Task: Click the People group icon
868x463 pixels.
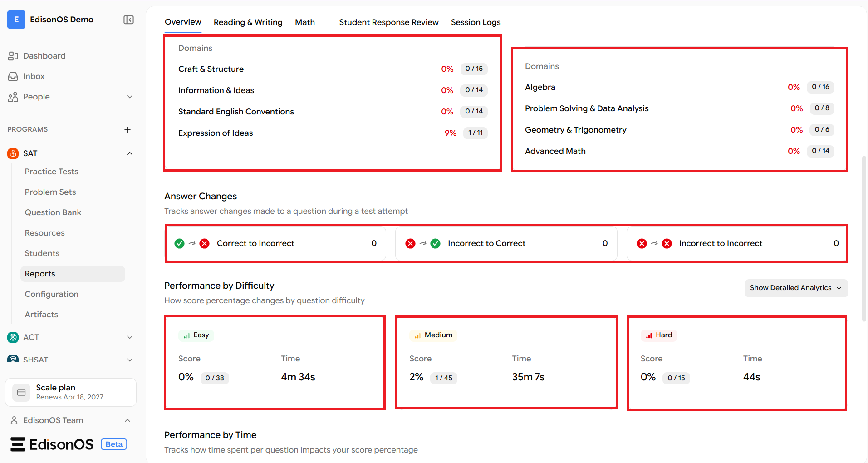Action: [13, 97]
